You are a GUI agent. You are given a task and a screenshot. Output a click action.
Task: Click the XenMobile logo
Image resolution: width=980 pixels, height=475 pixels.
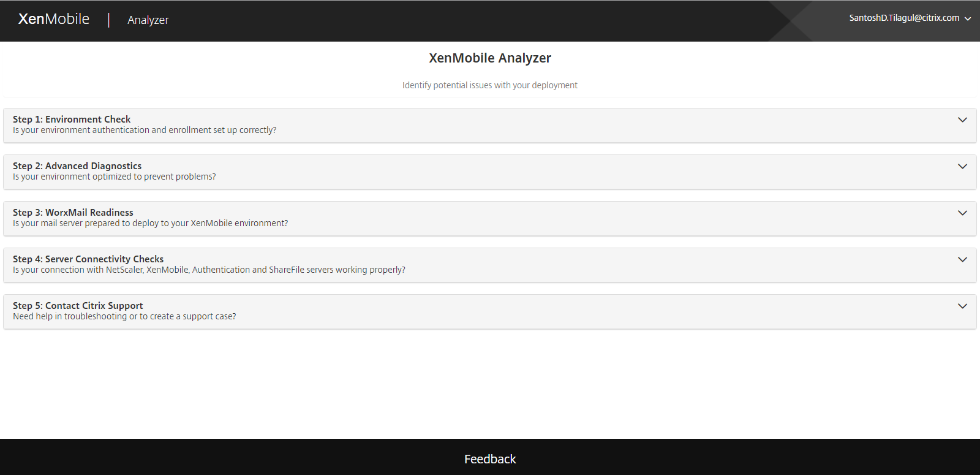(54, 20)
